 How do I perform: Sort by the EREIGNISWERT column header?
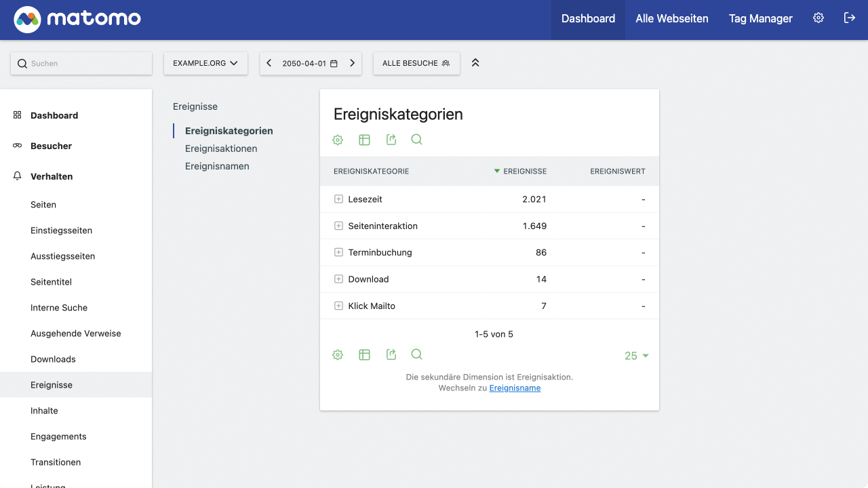[x=618, y=171]
